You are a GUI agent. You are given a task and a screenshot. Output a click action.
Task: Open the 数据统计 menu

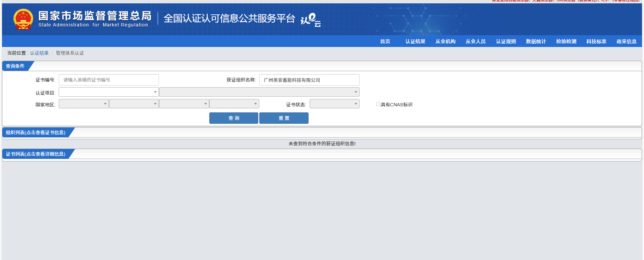(x=536, y=42)
